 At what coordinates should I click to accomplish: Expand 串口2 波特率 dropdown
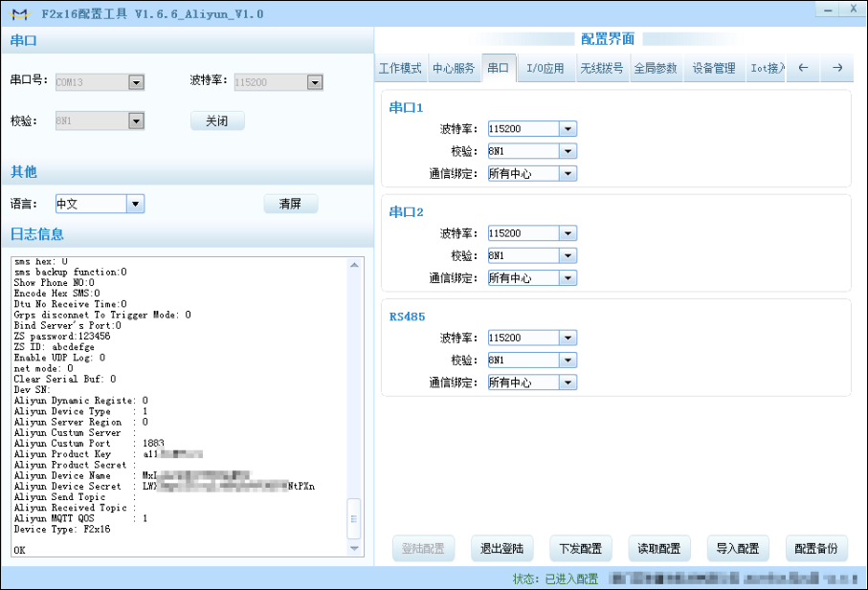(x=568, y=233)
